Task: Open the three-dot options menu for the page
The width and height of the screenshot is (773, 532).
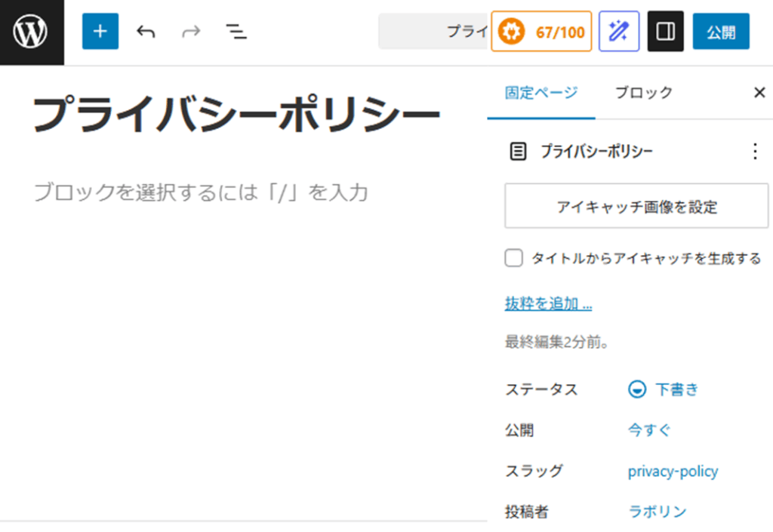Action: [755, 151]
